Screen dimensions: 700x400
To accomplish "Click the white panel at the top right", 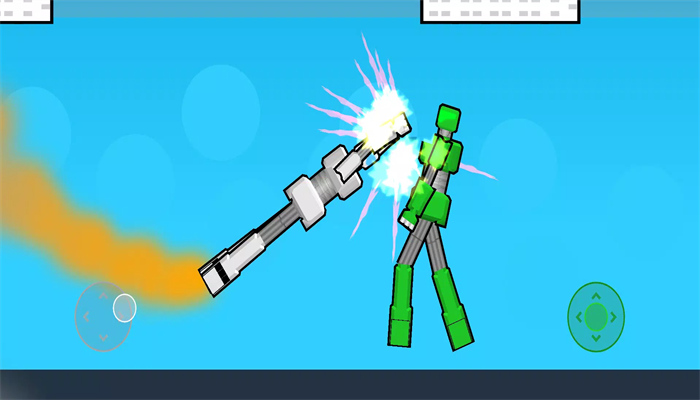I will coord(500,10).
